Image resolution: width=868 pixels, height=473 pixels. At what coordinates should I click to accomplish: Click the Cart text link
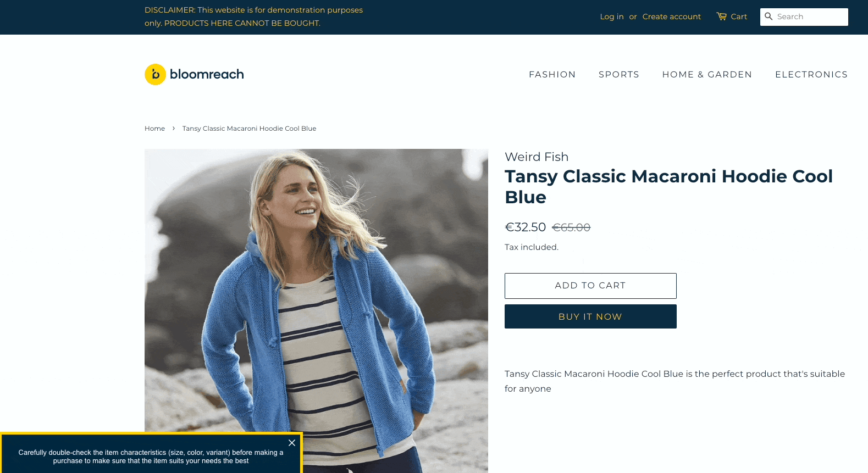click(739, 16)
